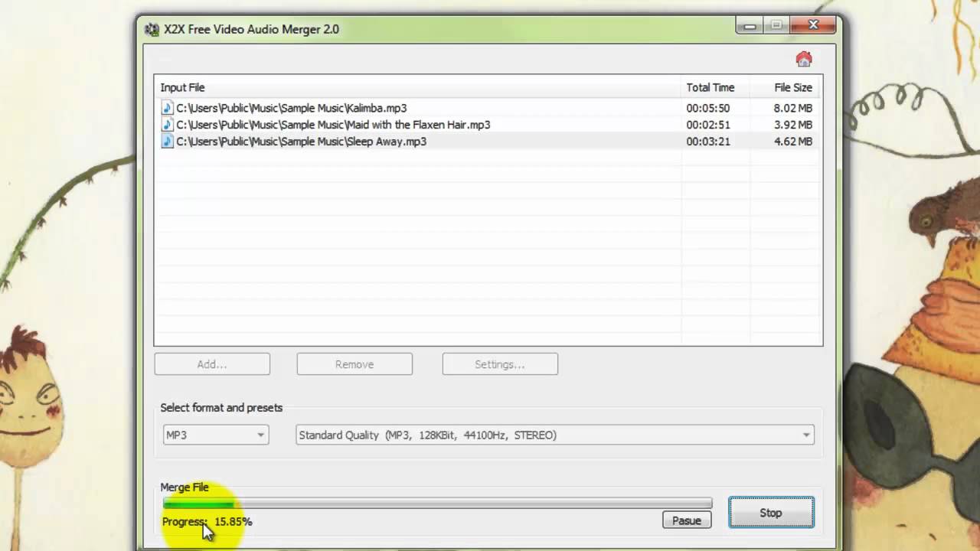The width and height of the screenshot is (980, 551).
Task: Select the Sleep Away.mp3 music note icon
Action: pyautogui.click(x=167, y=142)
